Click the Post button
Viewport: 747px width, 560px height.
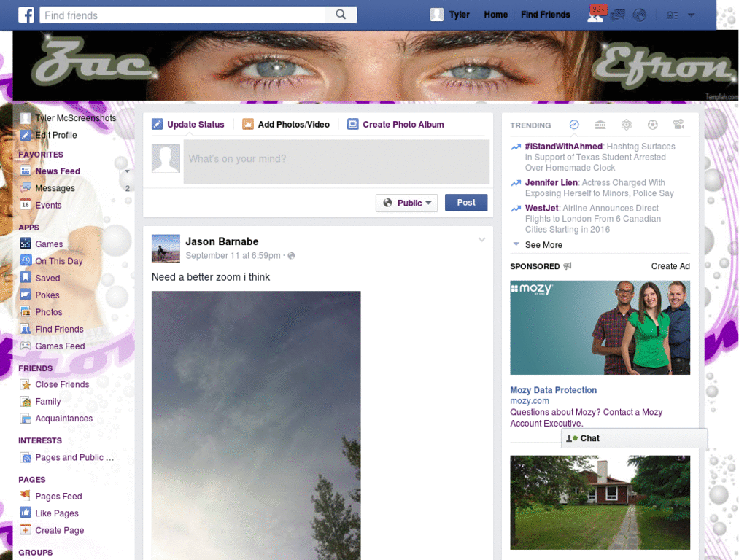(x=466, y=203)
